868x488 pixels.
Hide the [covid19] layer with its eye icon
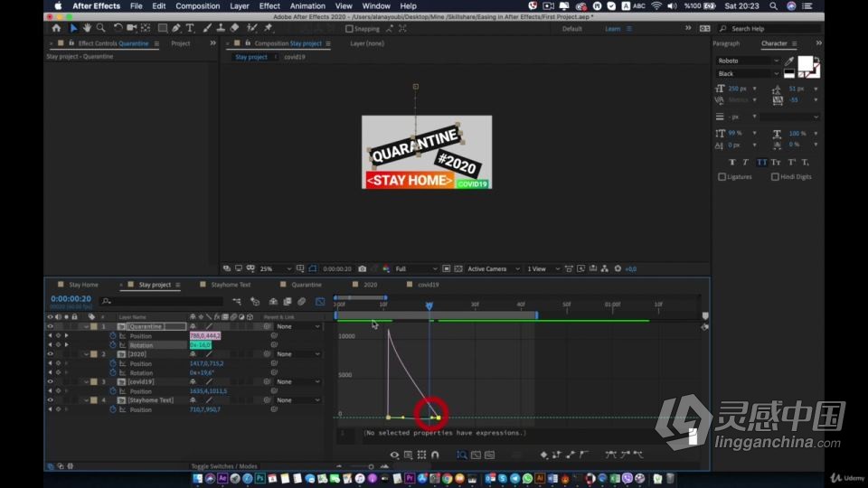[x=50, y=381]
